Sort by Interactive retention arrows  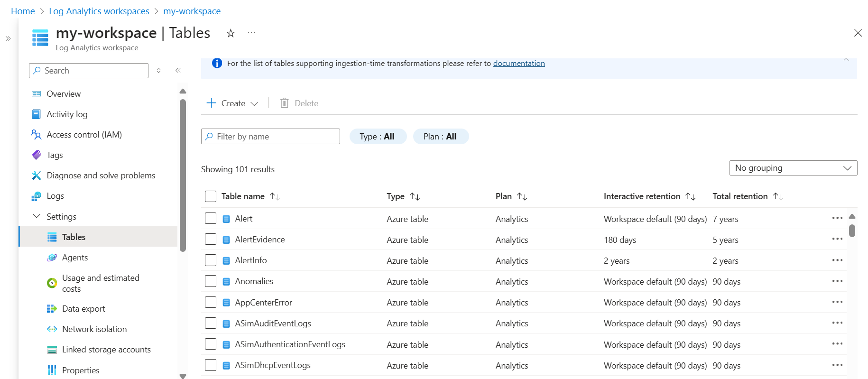click(691, 196)
